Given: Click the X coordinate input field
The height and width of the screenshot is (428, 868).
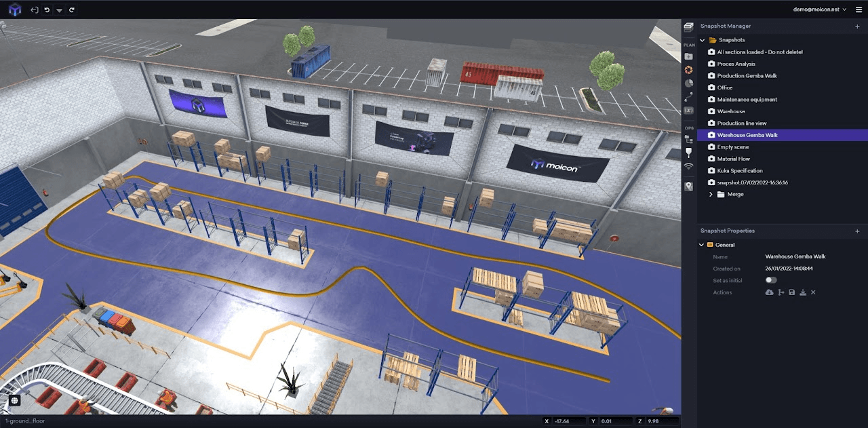Looking at the screenshot, I should (570, 421).
